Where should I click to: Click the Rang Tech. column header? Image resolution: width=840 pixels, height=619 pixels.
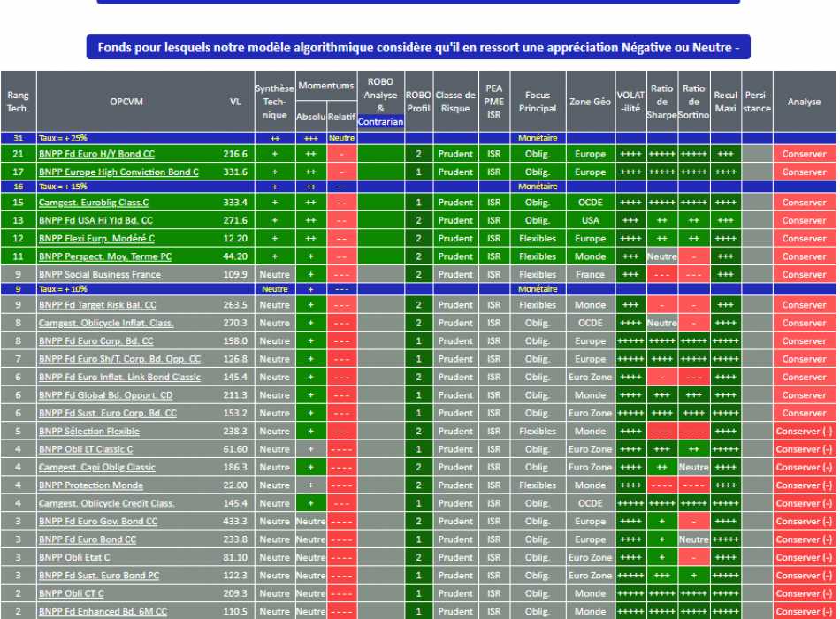click(18, 102)
